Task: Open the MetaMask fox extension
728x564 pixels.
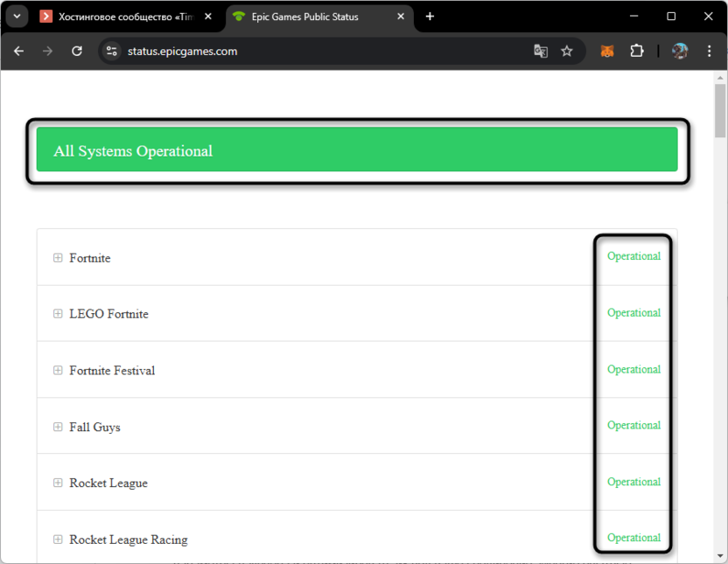Action: pos(607,51)
